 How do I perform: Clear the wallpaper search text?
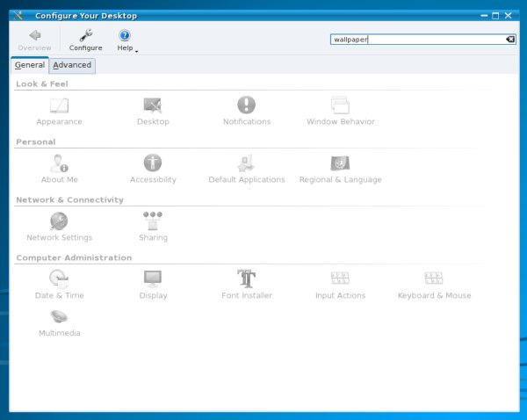509,40
